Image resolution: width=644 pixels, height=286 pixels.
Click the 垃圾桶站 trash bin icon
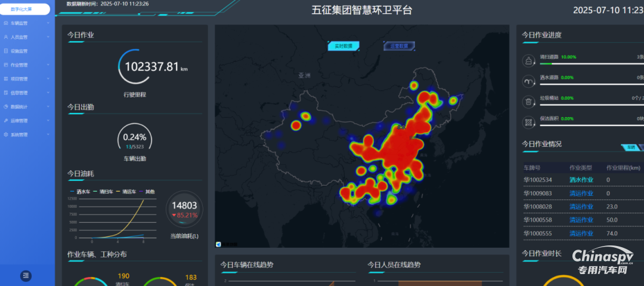coord(528,102)
